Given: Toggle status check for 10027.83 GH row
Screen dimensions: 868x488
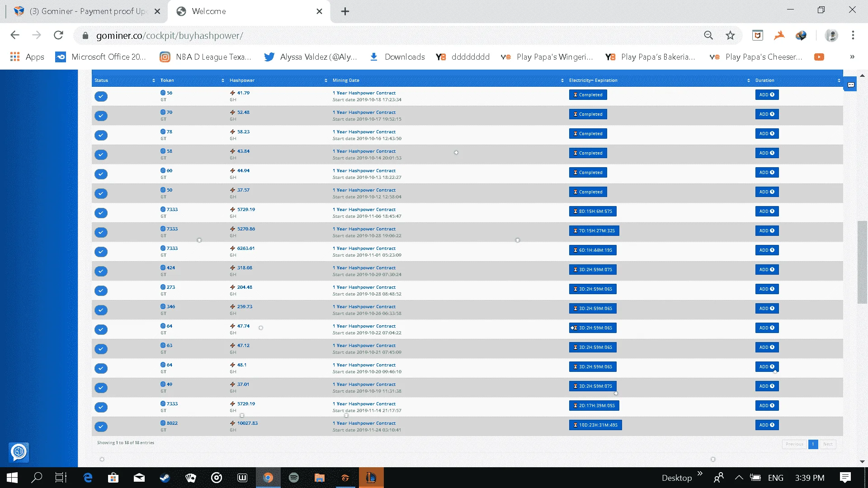Looking at the screenshot, I should point(101,427).
